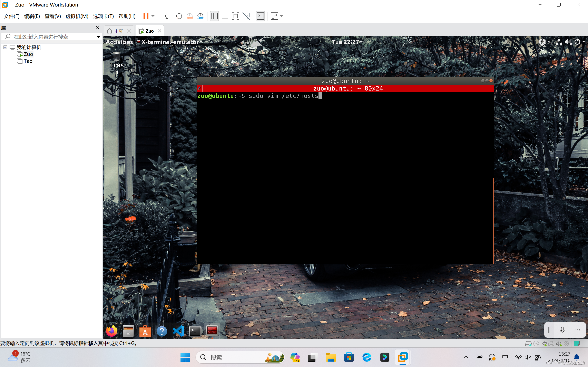Click Activities in the Ubuntu top bar
Image resolution: width=588 pixels, height=367 pixels.
click(x=119, y=42)
